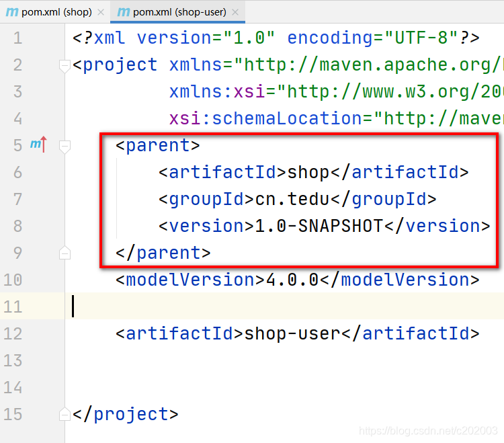Click line number 10 in the gutter
Image resolution: width=504 pixels, height=443 pixels.
13,280
